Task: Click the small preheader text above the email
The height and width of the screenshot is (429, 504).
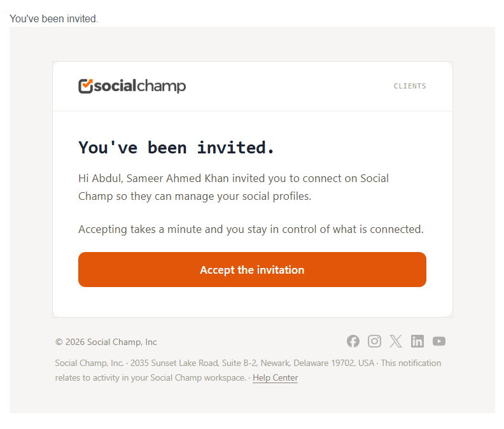Action: [x=53, y=18]
